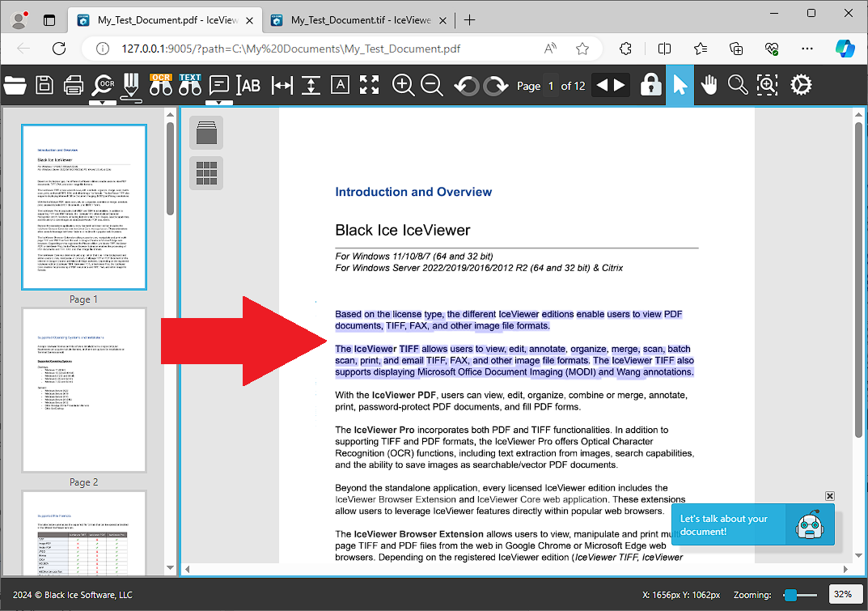Rotate the page counterclockwise

[x=467, y=86]
